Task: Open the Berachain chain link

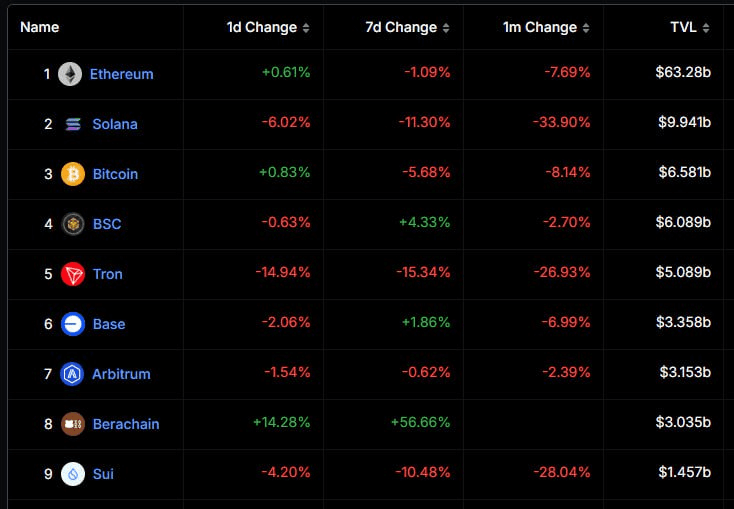Action: point(126,424)
